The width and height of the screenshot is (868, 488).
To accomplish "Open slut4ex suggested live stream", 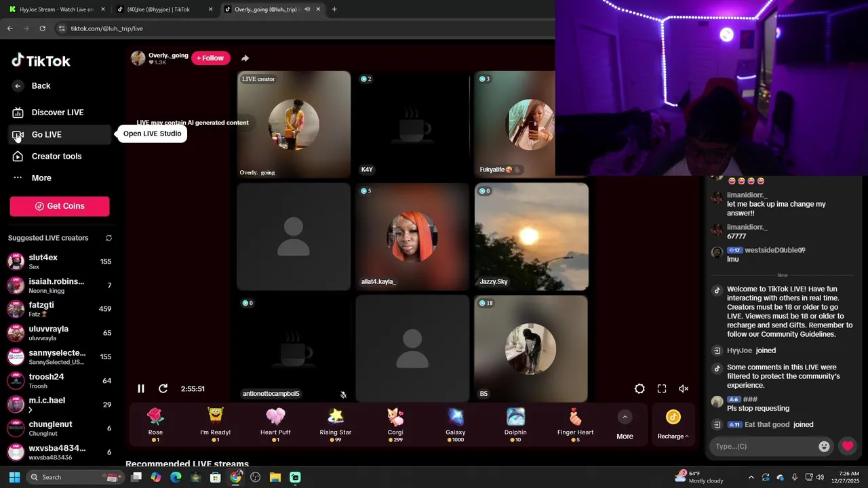I will 60,262.
